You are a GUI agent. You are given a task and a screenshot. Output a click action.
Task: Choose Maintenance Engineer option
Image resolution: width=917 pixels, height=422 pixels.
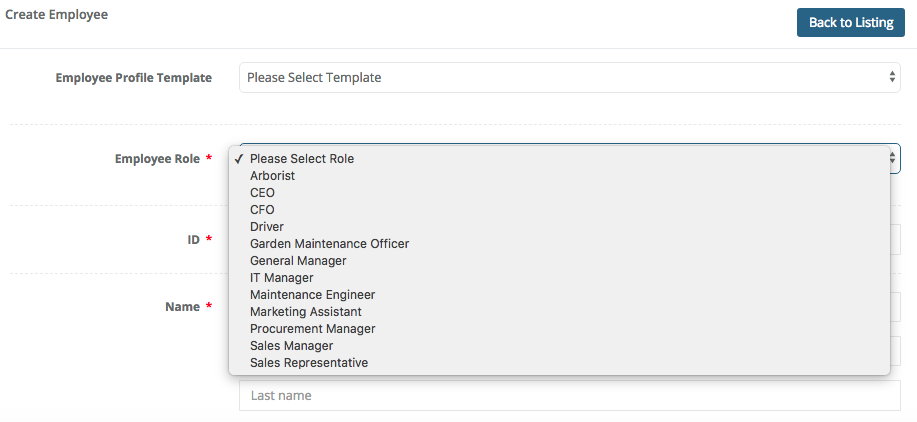[312, 295]
